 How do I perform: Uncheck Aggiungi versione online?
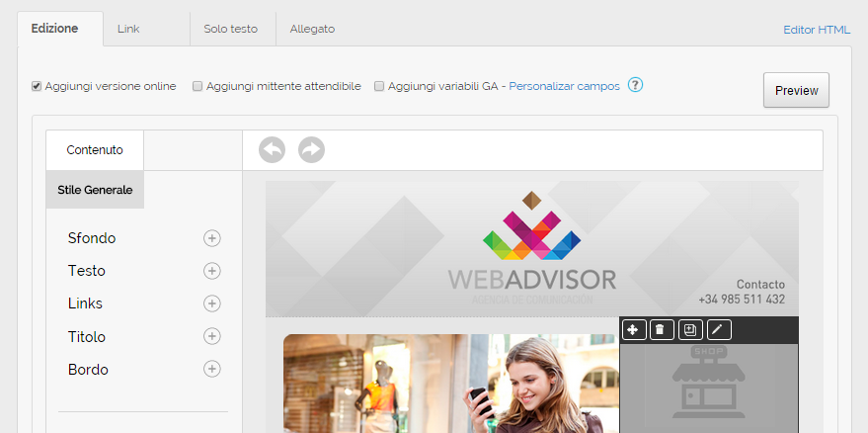tap(37, 86)
